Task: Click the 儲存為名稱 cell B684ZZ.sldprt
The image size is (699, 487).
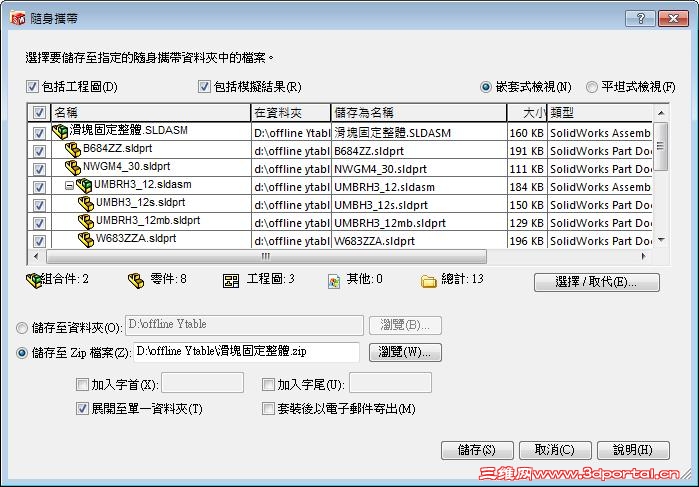Action: 419,151
